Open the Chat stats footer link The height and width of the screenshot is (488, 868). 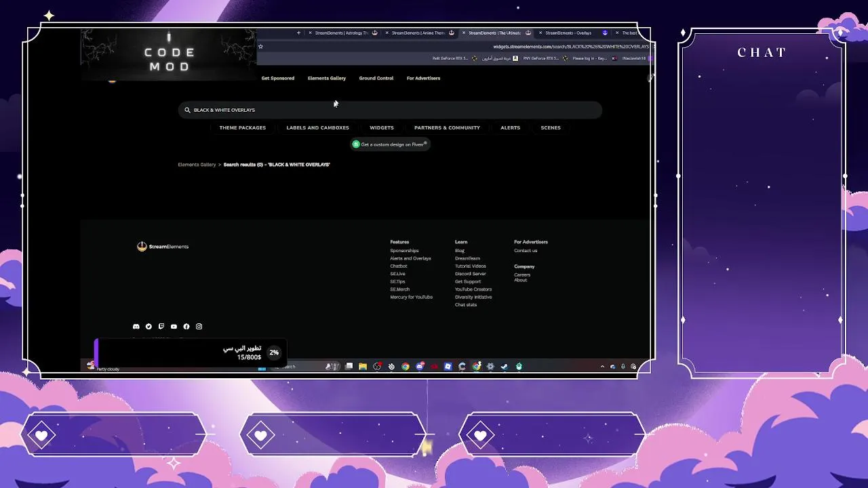[466, 305]
